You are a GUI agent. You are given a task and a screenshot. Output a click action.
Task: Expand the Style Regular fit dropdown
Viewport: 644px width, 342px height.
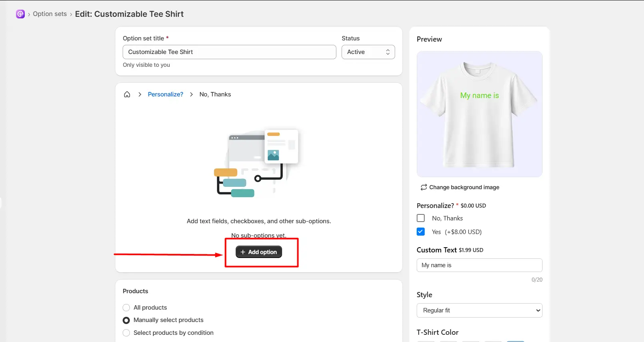(479, 310)
